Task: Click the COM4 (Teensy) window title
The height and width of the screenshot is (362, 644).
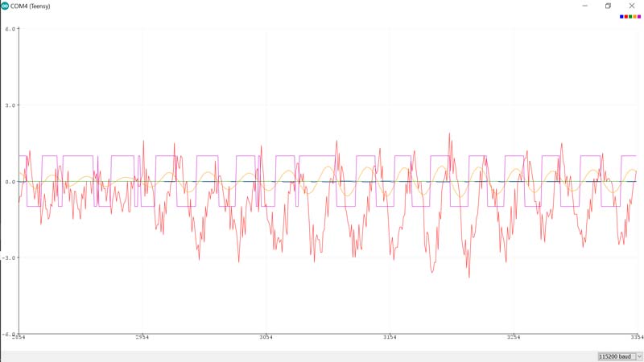Action: coord(31,6)
